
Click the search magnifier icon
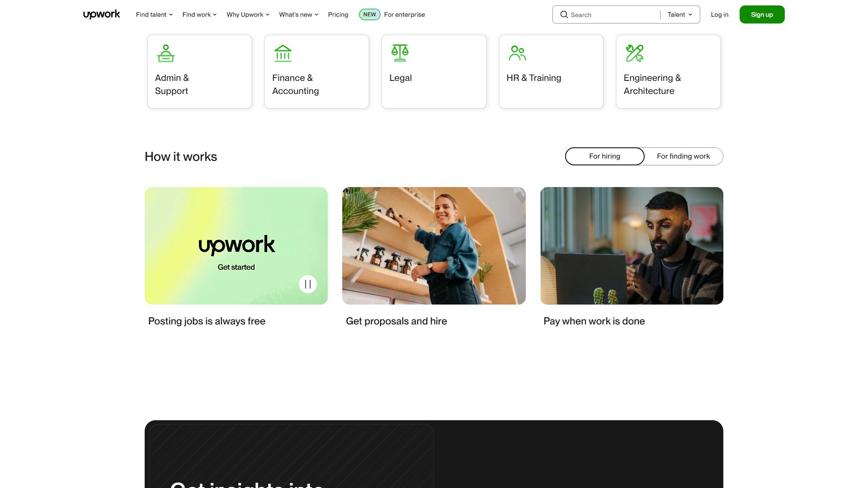pyautogui.click(x=564, y=14)
